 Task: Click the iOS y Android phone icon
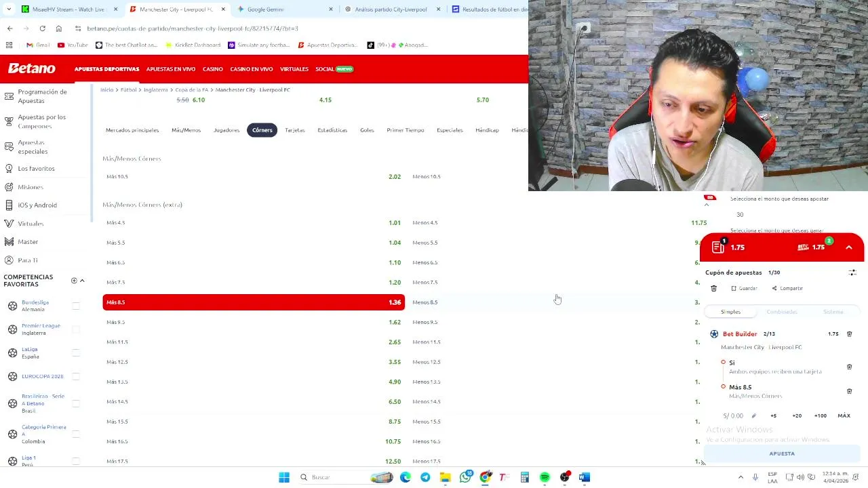[9, 205]
